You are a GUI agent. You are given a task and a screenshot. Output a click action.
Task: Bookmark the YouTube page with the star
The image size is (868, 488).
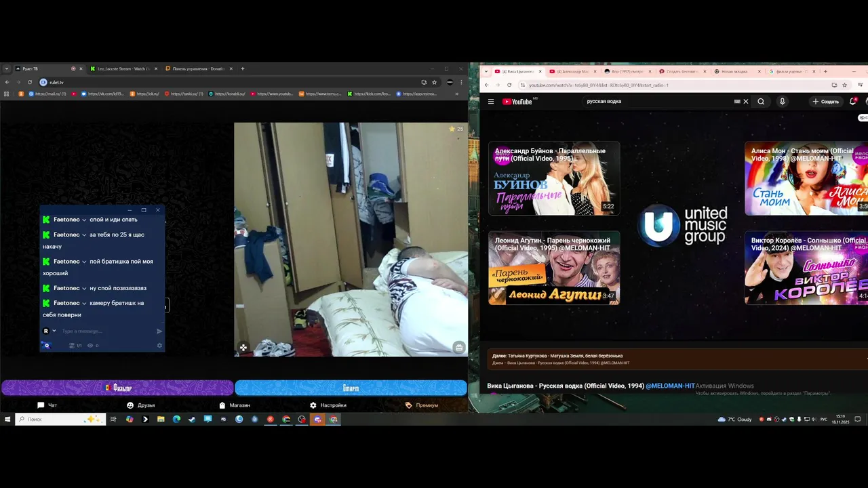point(845,85)
